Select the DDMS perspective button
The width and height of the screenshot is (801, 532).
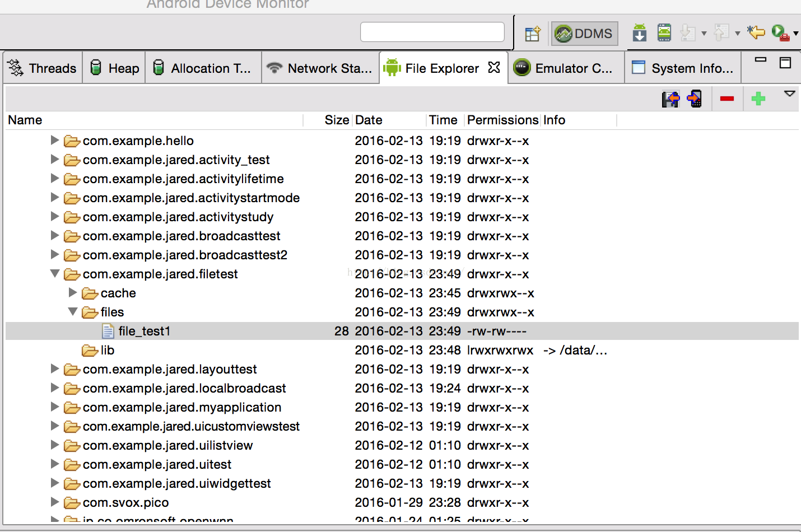point(585,34)
